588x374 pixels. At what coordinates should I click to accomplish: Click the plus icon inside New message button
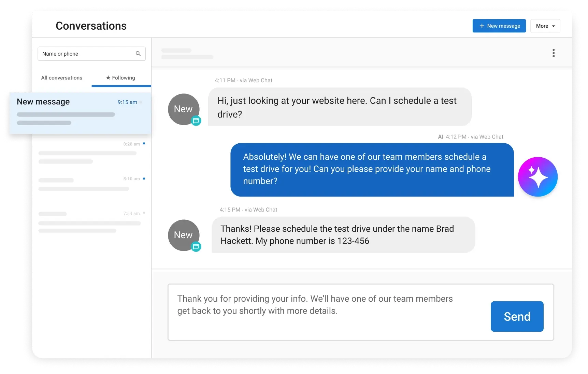(482, 26)
